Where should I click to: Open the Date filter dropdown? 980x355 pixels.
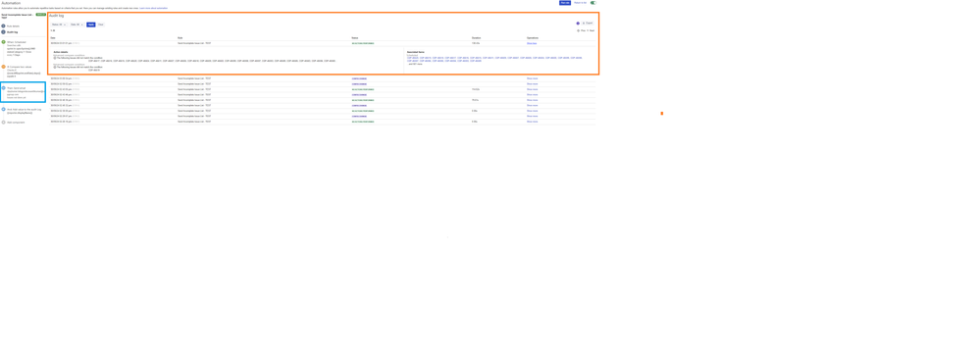(77, 25)
